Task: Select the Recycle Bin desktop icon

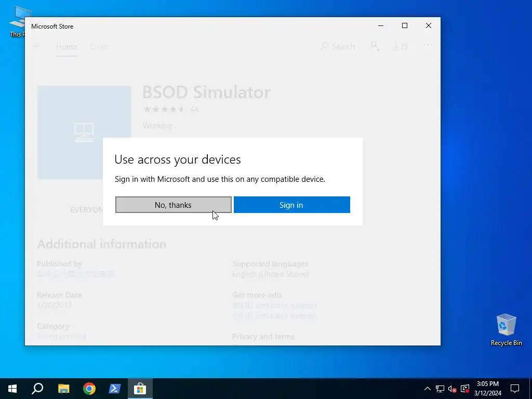Action: point(506,330)
